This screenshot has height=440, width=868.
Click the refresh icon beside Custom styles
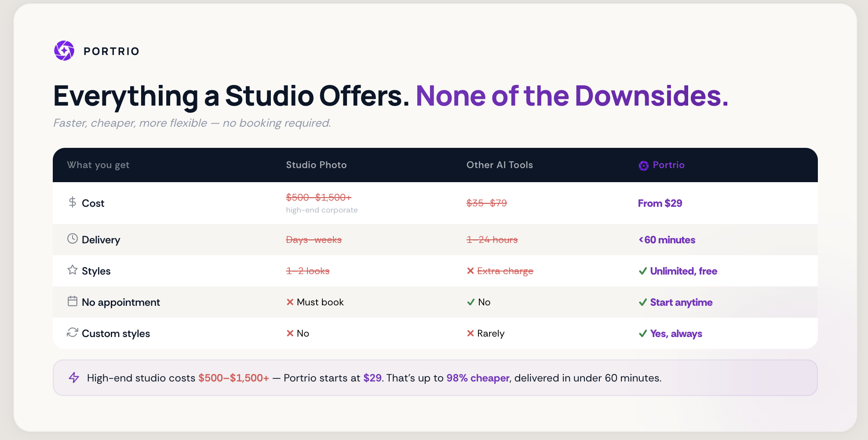click(73, 332)
